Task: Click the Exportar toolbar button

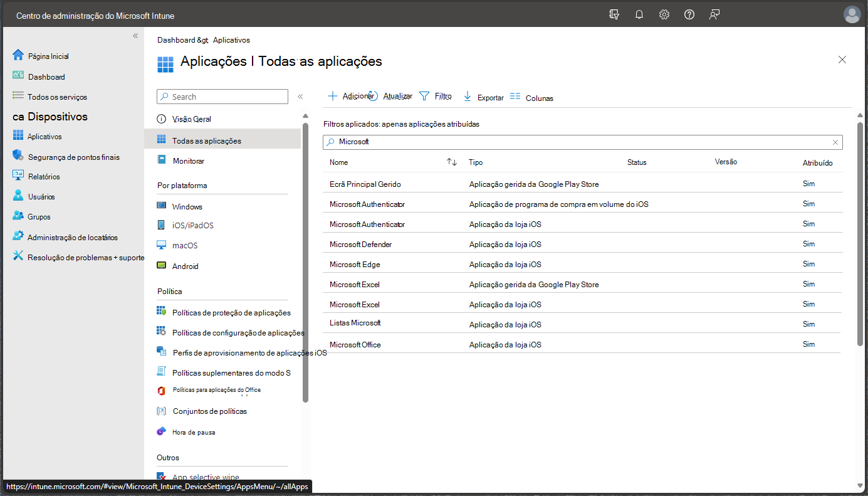Action: (x=483, y=97)
